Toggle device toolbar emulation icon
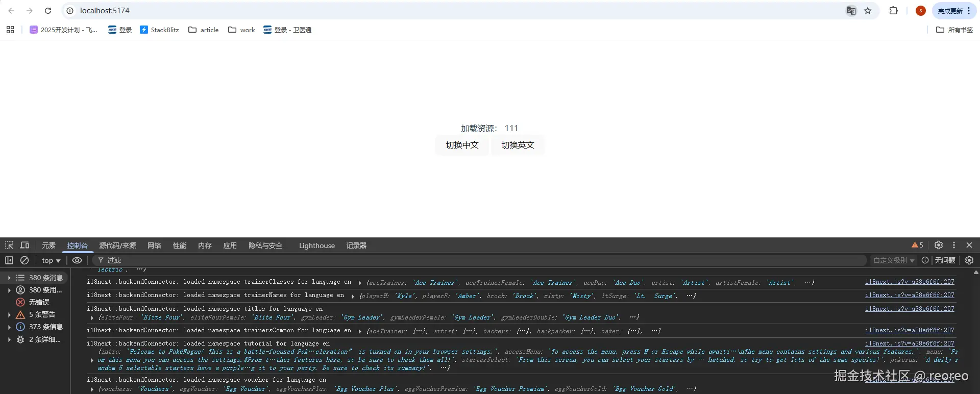The width and height of the screenshot is (980, 394). (24, 245)
